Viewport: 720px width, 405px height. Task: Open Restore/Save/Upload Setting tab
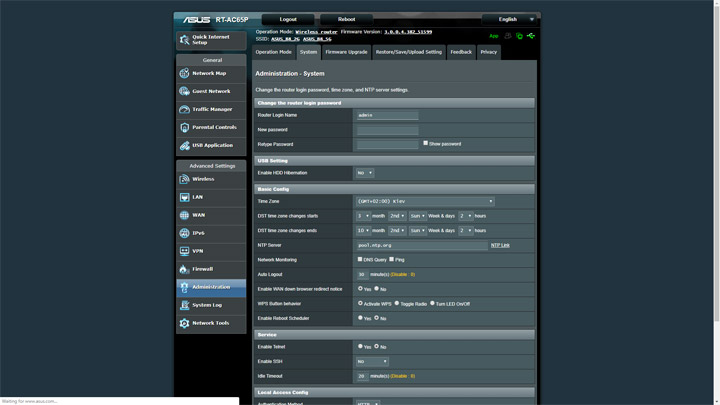tap(409, 52)
